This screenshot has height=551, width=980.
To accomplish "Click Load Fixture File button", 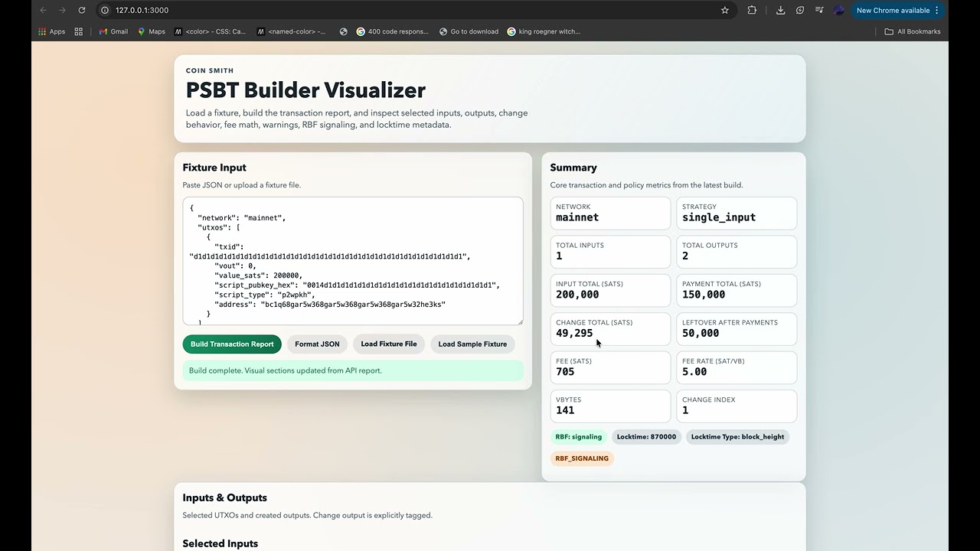I will pyautogui.click(x=389, y=344).
